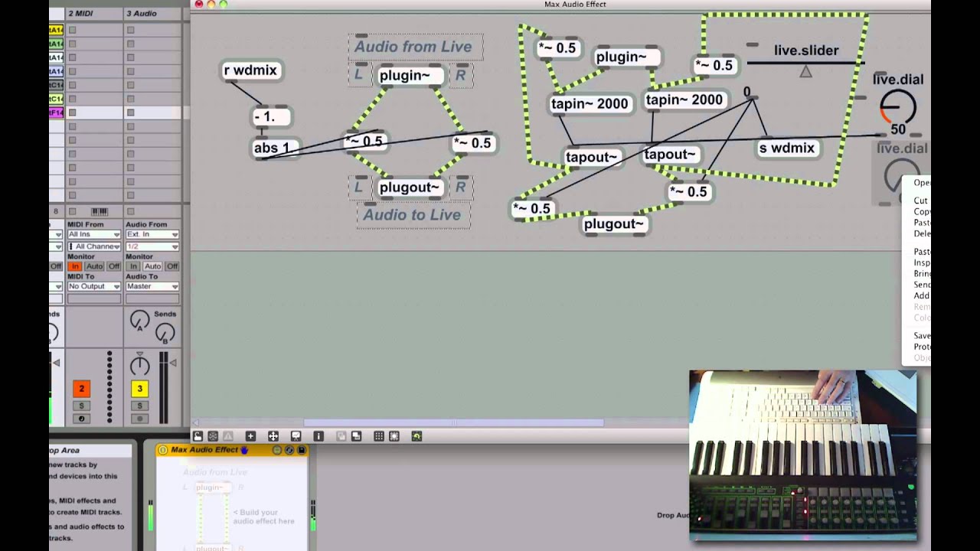Click the first clip slot stop button in 3 Audio
The image size is (980, 551).
(x=130, y=30)
